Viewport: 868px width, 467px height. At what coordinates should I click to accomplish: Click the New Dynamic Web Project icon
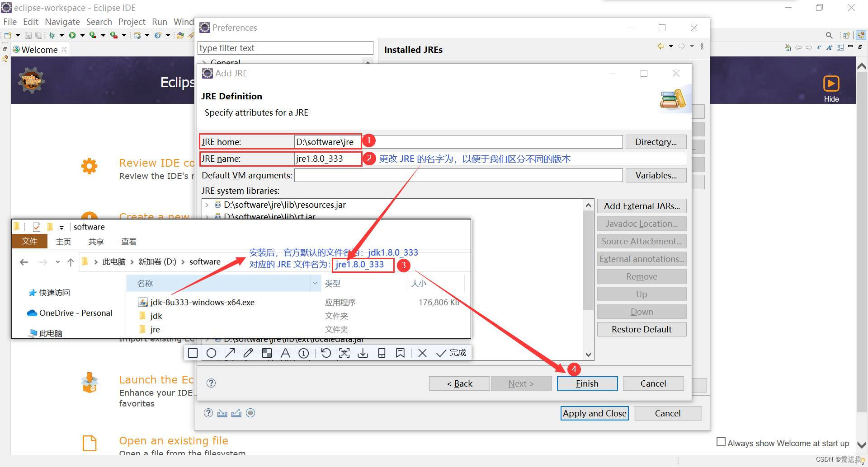(x=137, y=35)
